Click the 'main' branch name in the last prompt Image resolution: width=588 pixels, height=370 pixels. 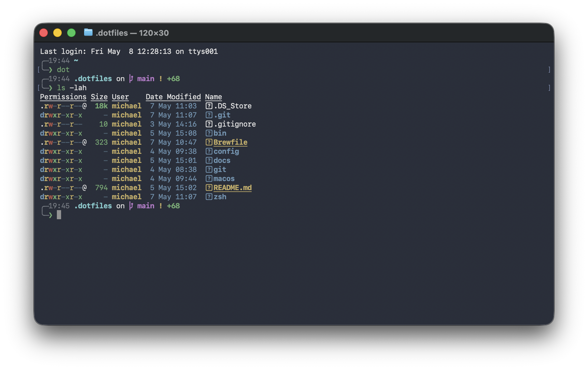click(146, 206)
